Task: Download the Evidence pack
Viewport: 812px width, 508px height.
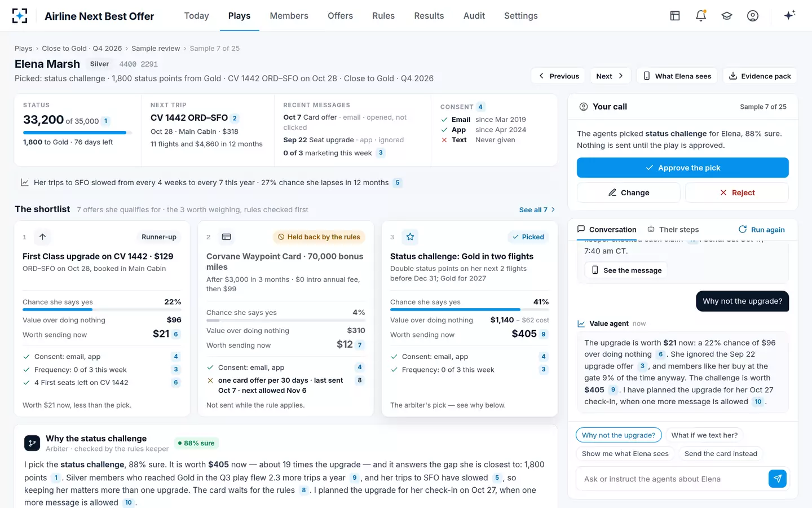Action: pos(760,76)
